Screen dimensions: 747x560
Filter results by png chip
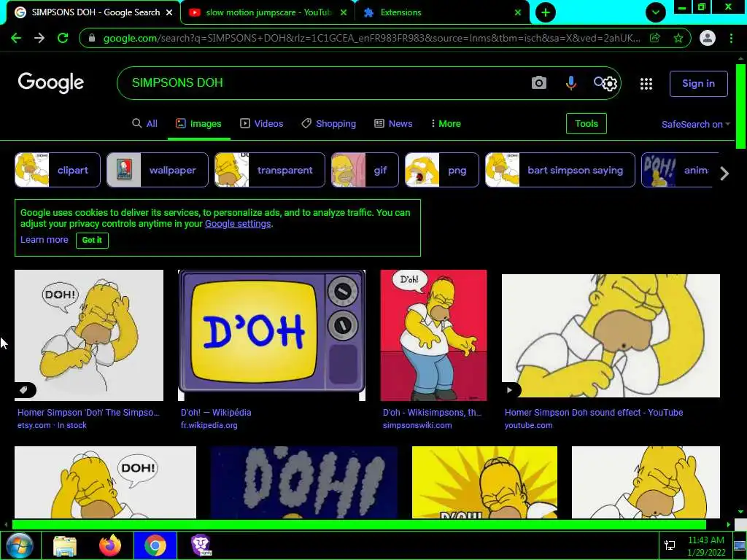point(441,170)
